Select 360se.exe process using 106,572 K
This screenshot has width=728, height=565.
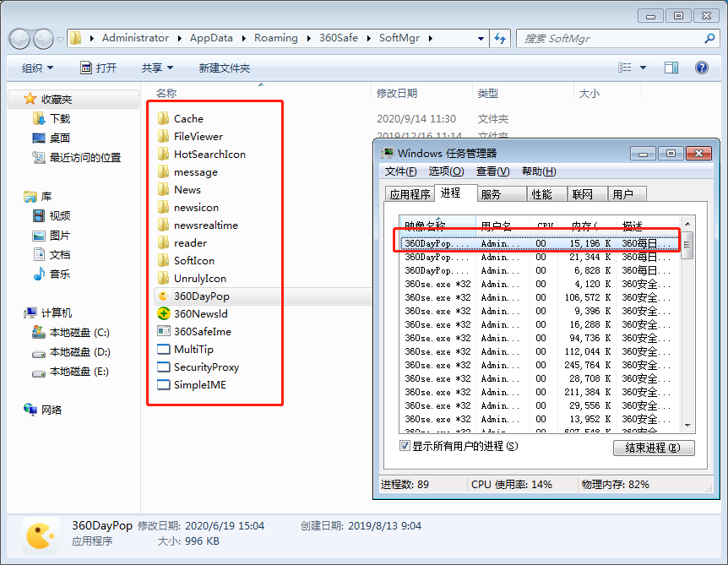pyautogui.click(x=539, y=297)
